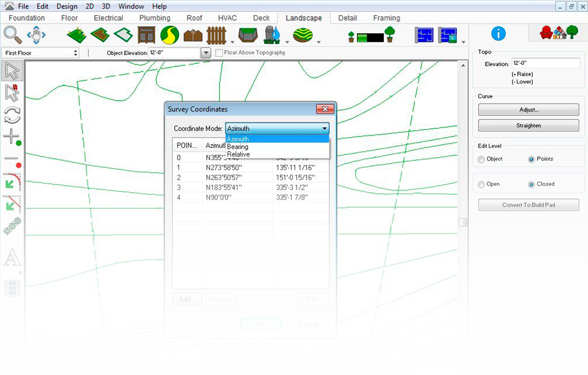The width and height of the screenshot is (588, 375).
Task: Set the curve to Open
Action: point(481,184)
